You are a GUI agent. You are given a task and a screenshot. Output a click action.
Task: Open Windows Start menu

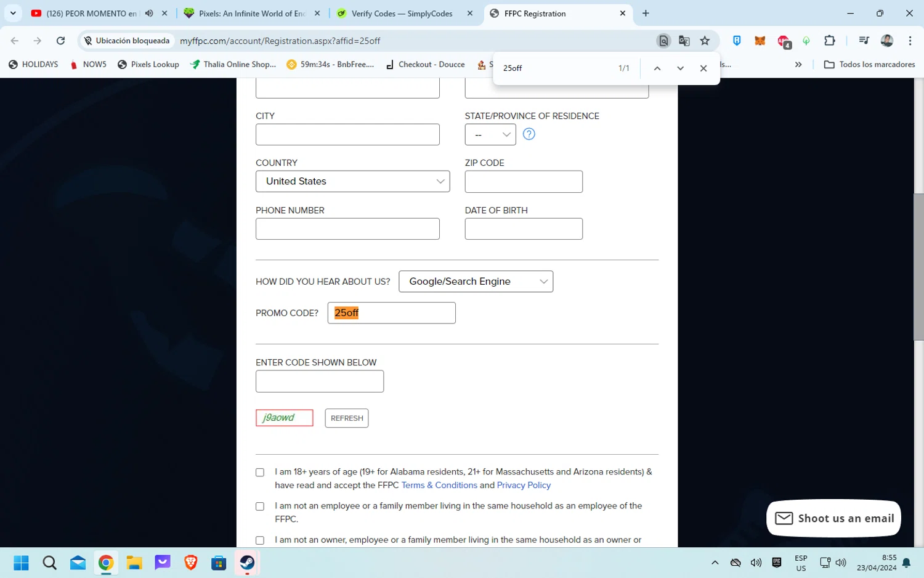(21, 563)
